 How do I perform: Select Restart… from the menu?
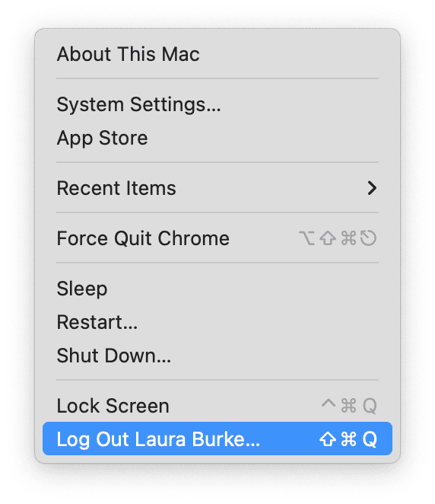coord(217,322)
